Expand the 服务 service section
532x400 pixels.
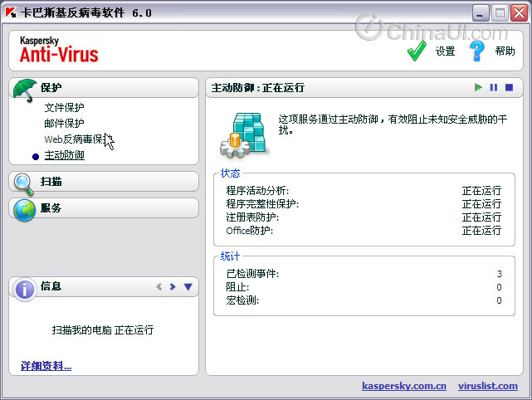point(104,207)
